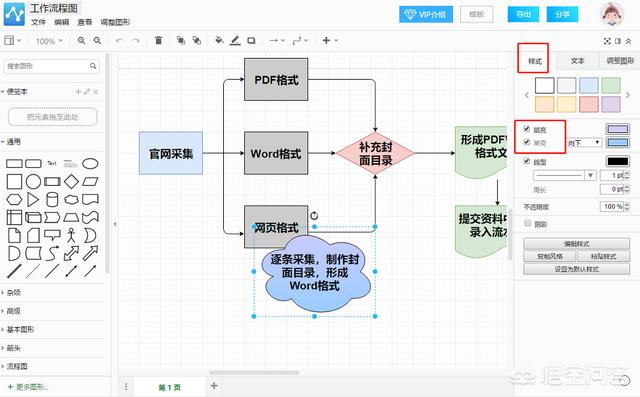Screen dimensions: 640x397
Task: Open the zoom level 100% dropdown
Action: coord(49,41)
